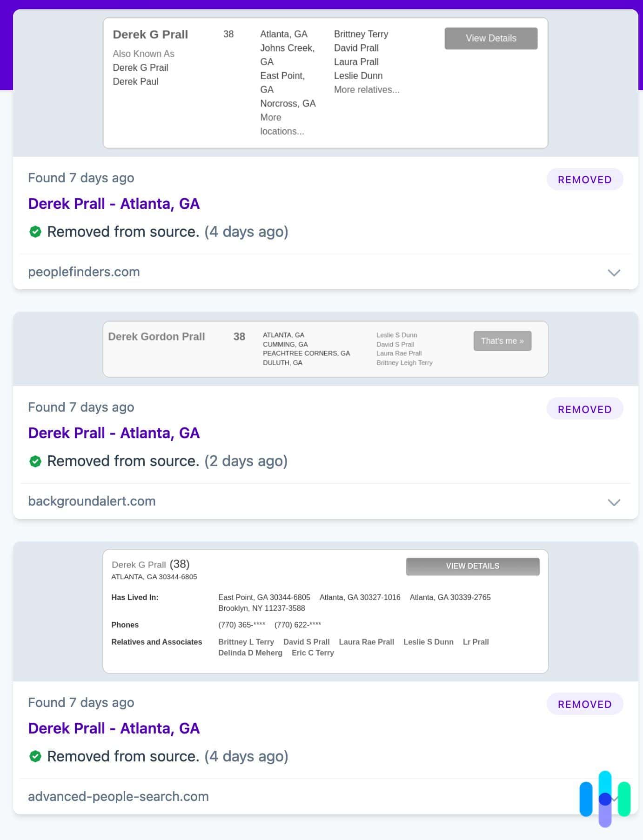Click REMOVED badge on the advanced-people-search record
The width and height of the screenshot is (643, 840).
coord(585,704)
